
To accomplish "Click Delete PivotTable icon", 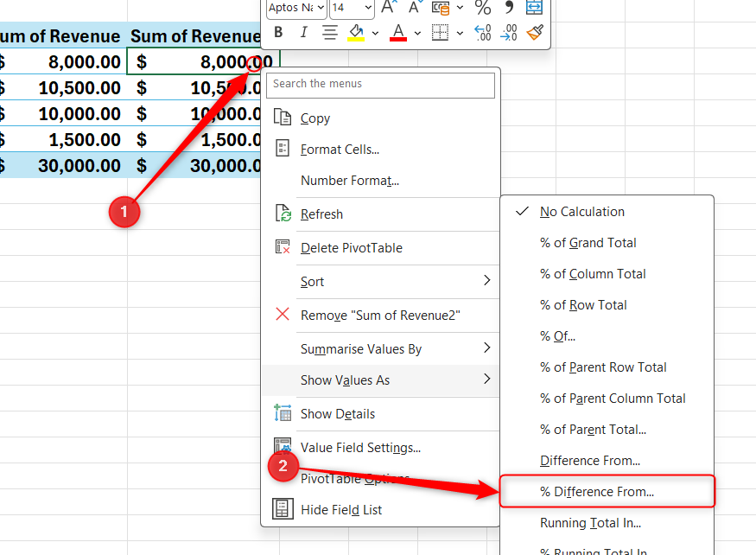I will click(283, 246).
